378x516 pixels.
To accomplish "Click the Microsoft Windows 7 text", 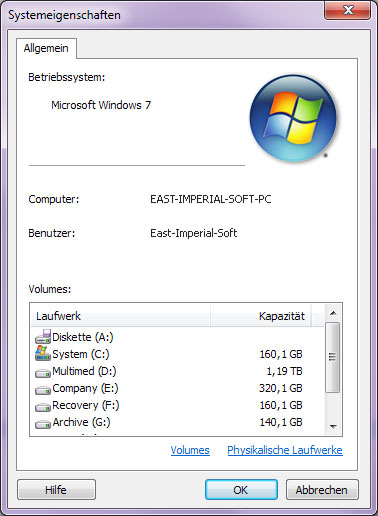I will coord(101,105).
